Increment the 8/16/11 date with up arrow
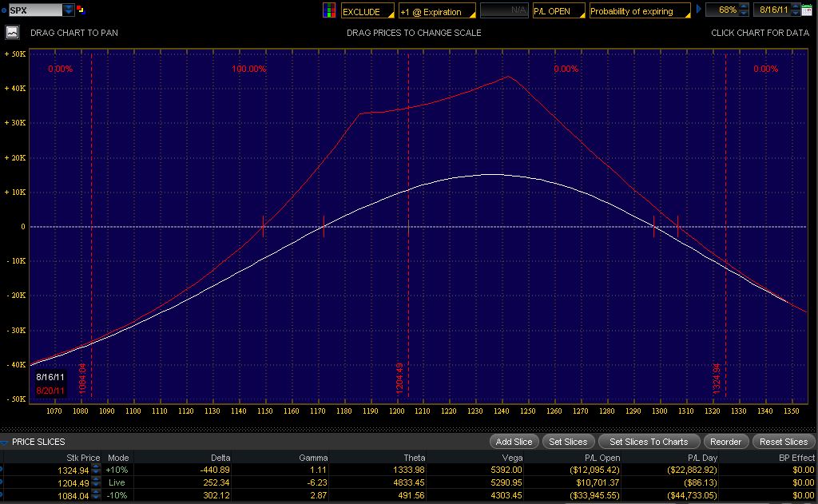Image resolution: width=818 pixels, height=504 pixels. coord(796,6)
